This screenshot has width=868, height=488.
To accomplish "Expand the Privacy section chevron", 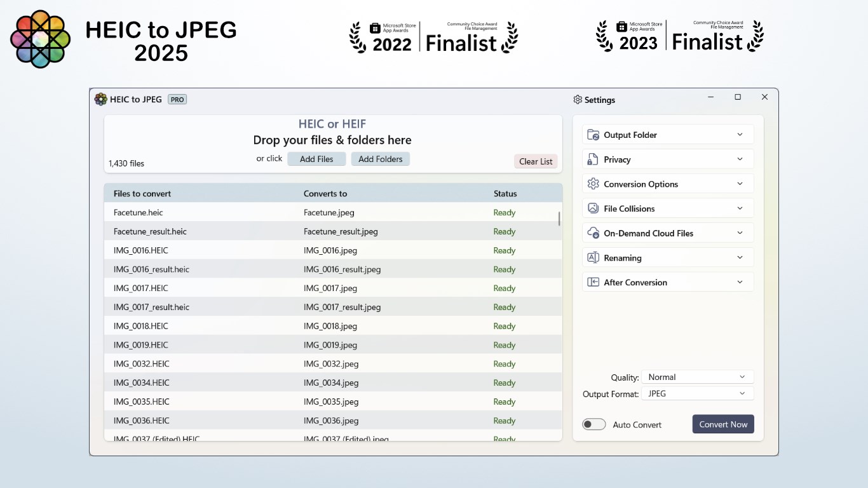I will (740, 159).
